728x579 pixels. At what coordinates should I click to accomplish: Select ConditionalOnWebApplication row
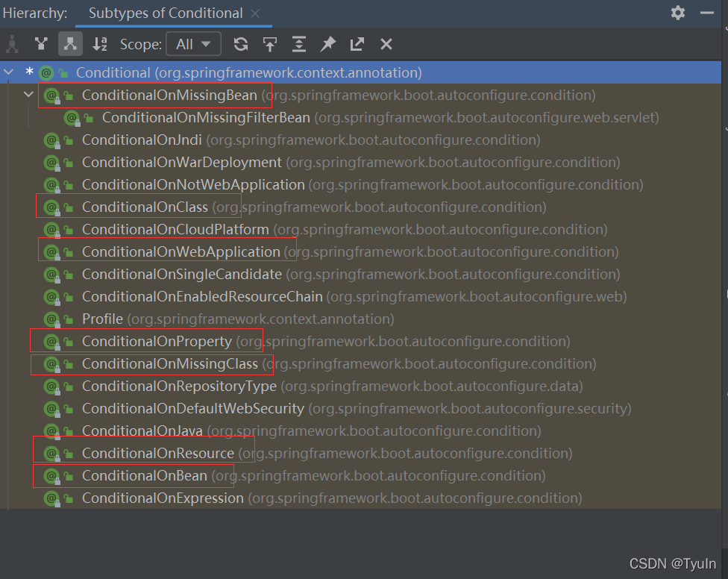point(360,251)
